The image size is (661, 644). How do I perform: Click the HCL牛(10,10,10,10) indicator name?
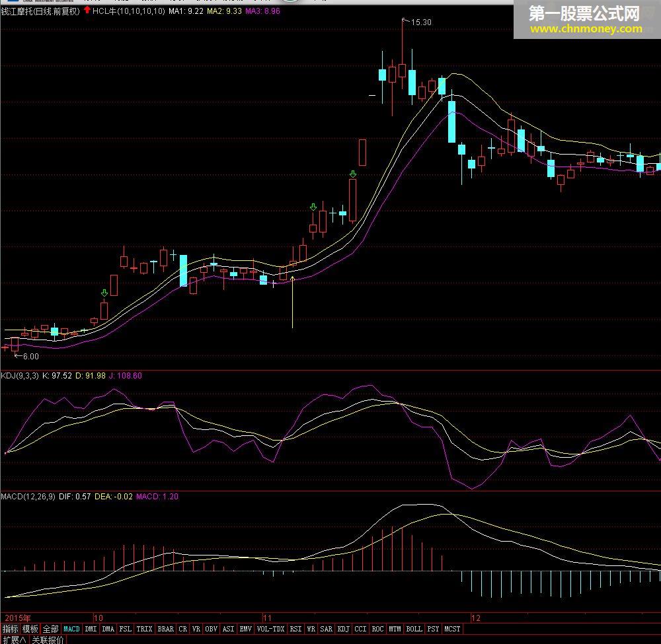pos(129,11)
